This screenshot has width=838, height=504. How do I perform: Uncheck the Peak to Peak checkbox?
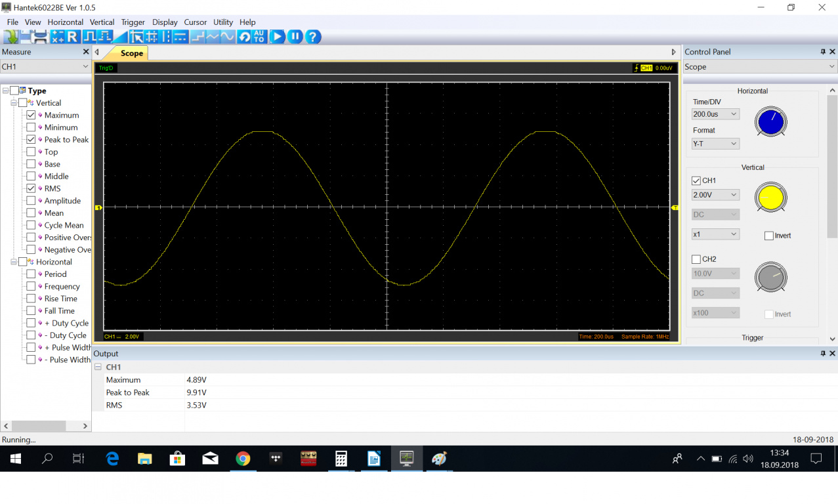click(31, 140)
